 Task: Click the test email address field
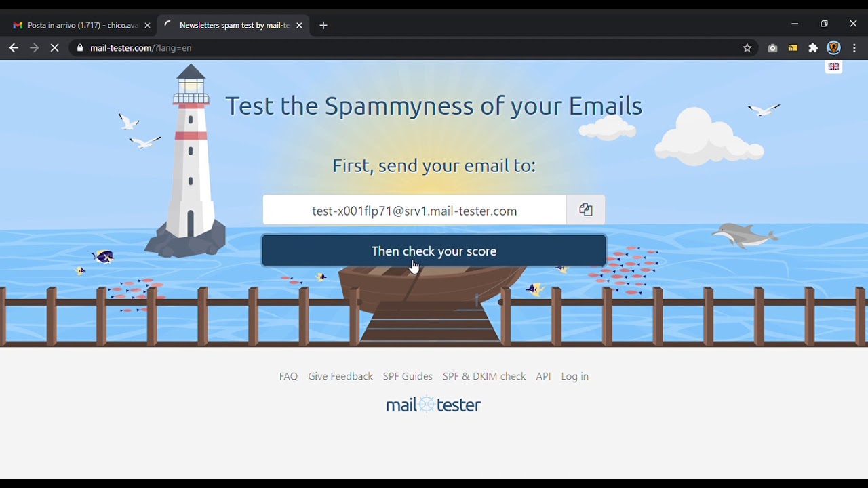pos(414,210)
